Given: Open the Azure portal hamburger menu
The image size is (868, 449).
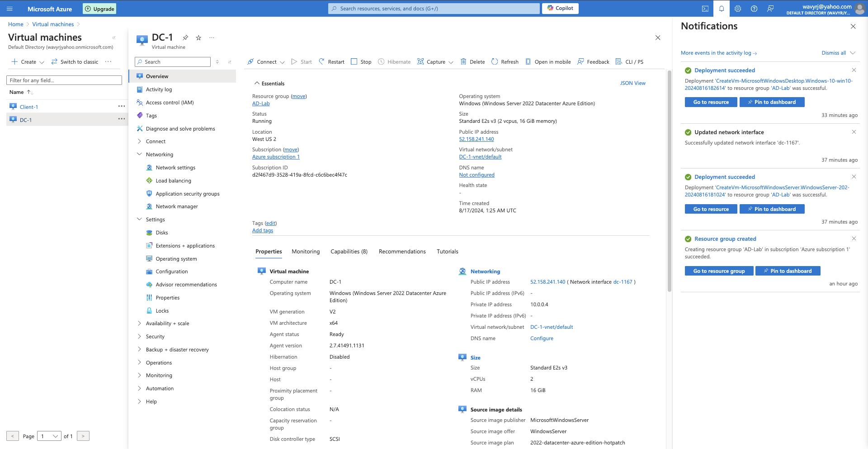Looking at the screenshot, I should pos(9,9).
